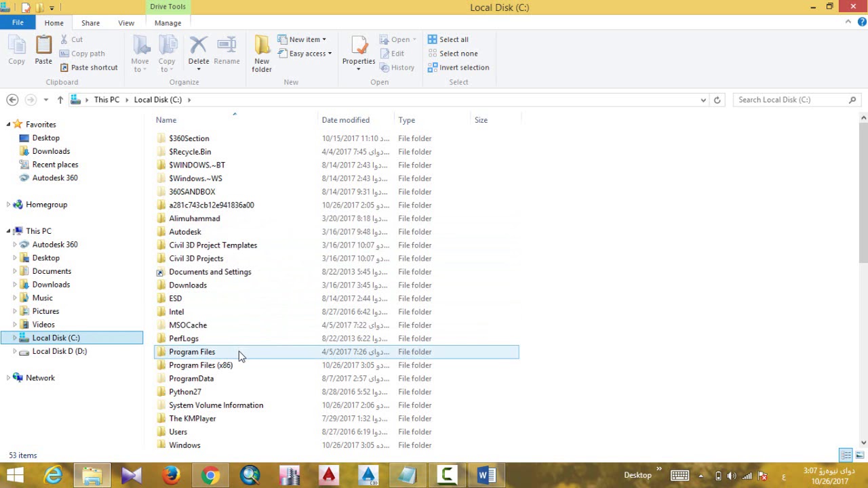Select the Windows folder
The image size is (868, 488).
point(184,445)
